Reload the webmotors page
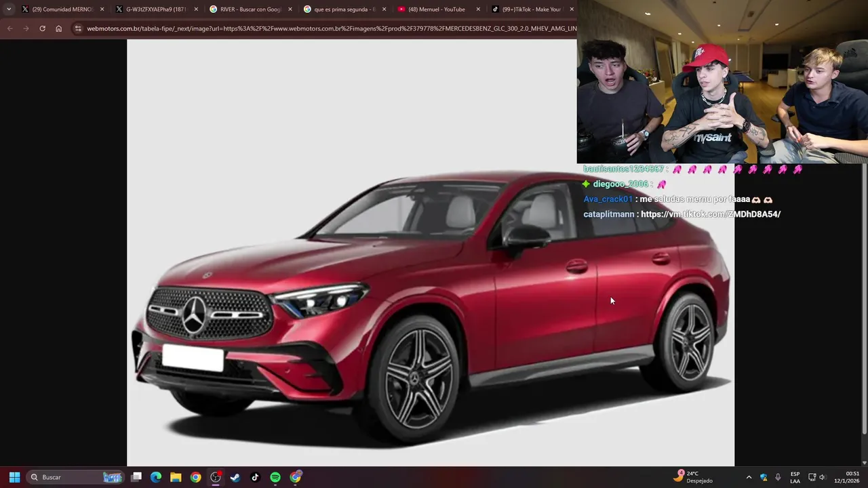 [x=42, y=28]
